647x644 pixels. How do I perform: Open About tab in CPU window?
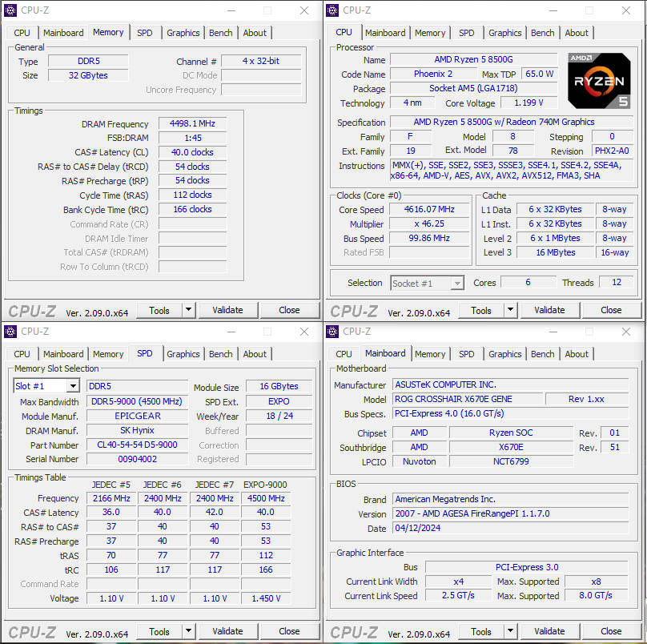pos(577,33)
